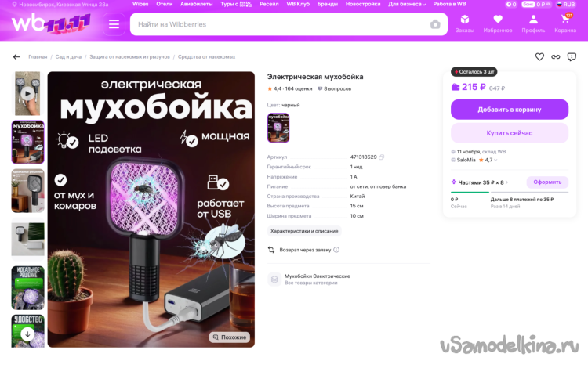Open Избранное favorites heart in header
This screenshot has width=588, height=368.
498,23
